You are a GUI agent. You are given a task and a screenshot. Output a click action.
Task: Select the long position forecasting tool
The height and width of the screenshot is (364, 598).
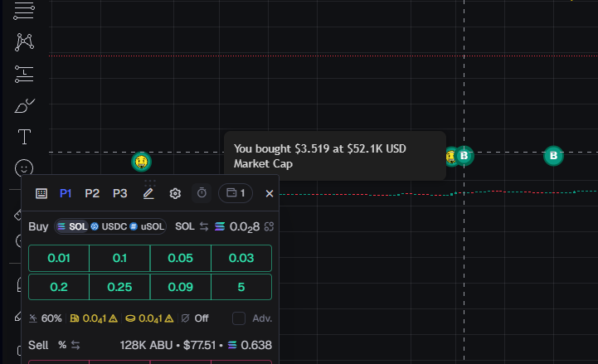pos(24,74)
